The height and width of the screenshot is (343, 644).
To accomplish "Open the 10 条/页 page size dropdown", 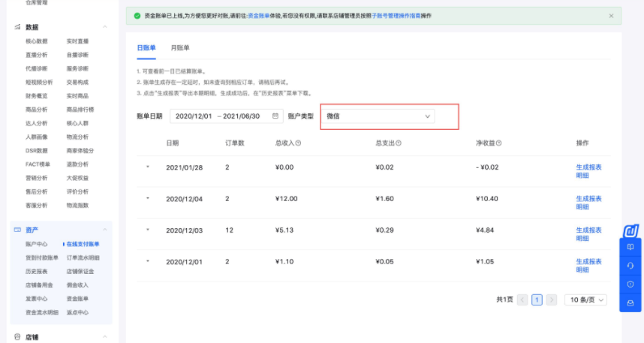I will click(x=585, y=299).
